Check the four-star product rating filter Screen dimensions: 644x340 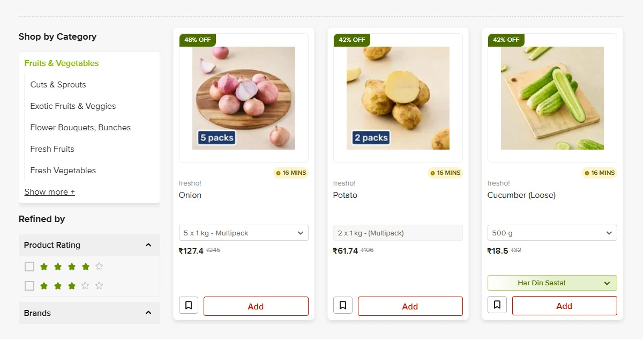[x=29, y=267]
